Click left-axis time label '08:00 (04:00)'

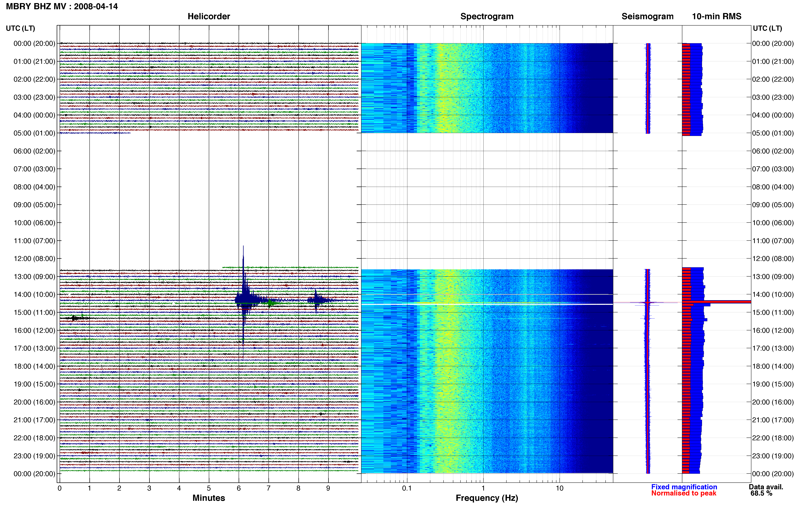click(x=34, y=187)
